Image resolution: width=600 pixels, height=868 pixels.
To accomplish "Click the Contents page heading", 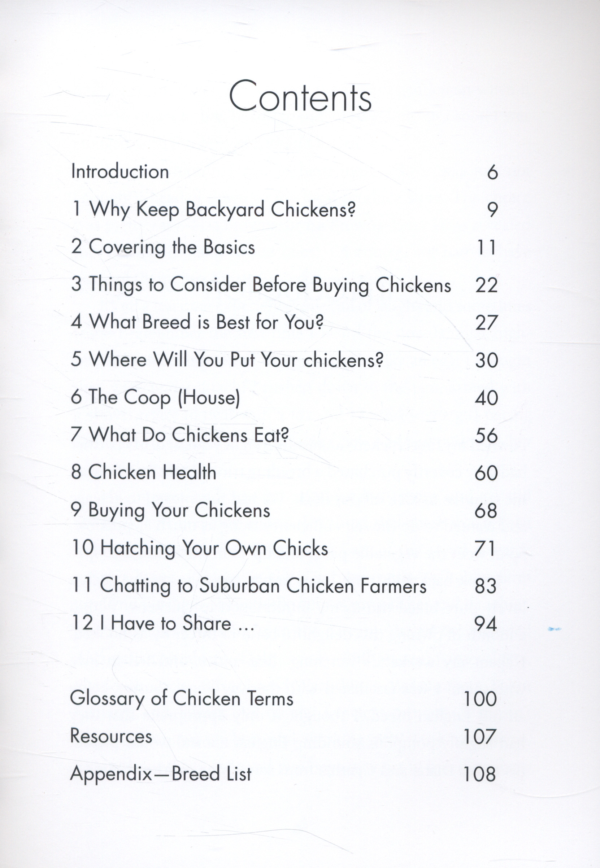I will [x=300, y=97].
